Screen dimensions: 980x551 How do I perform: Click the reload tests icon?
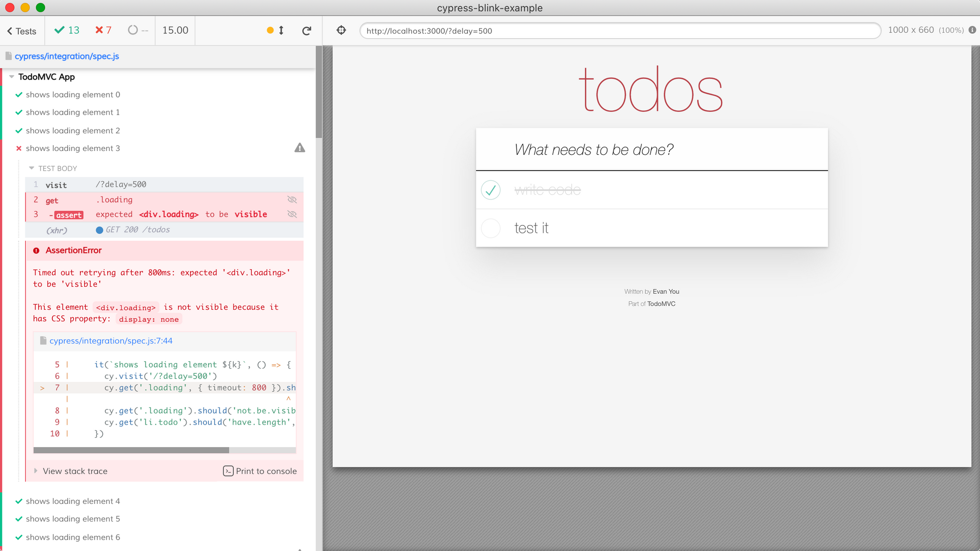pyautogui.click(x=307, y=31)
